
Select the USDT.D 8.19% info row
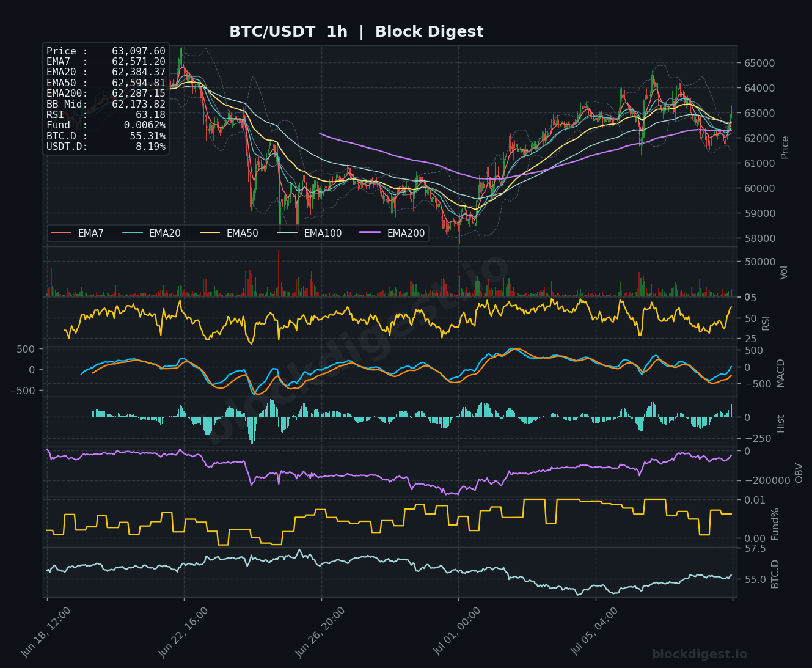106,147
